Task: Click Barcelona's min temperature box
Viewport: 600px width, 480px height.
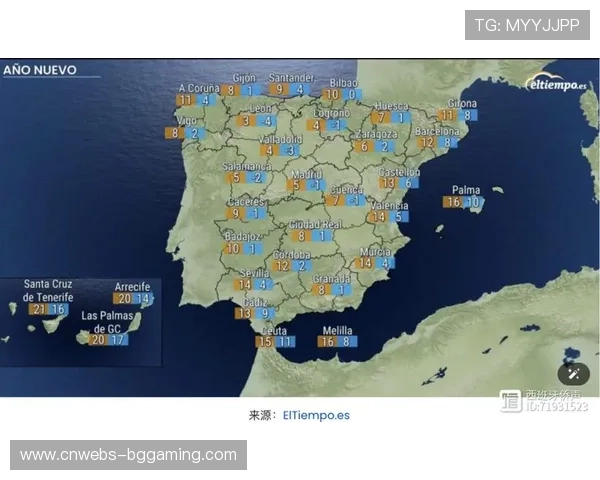Action: click(x=449, y=142)
